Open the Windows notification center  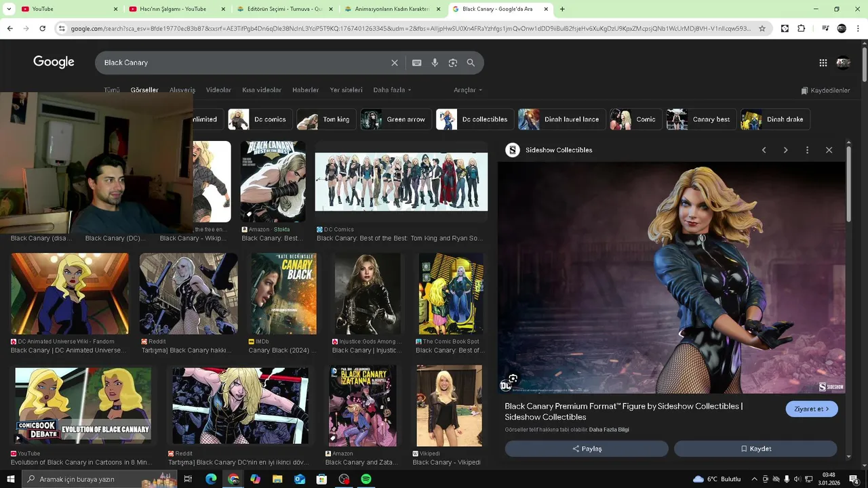click(x=853, y=479)
